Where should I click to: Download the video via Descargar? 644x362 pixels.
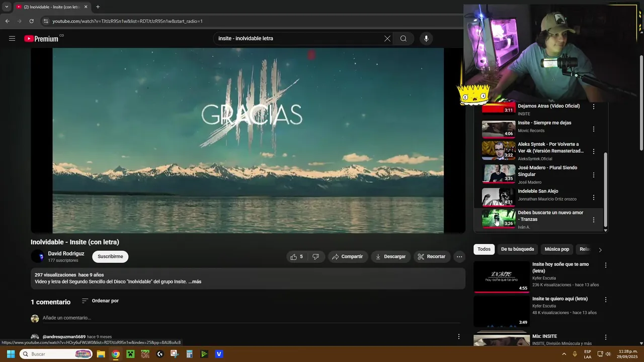391,256
